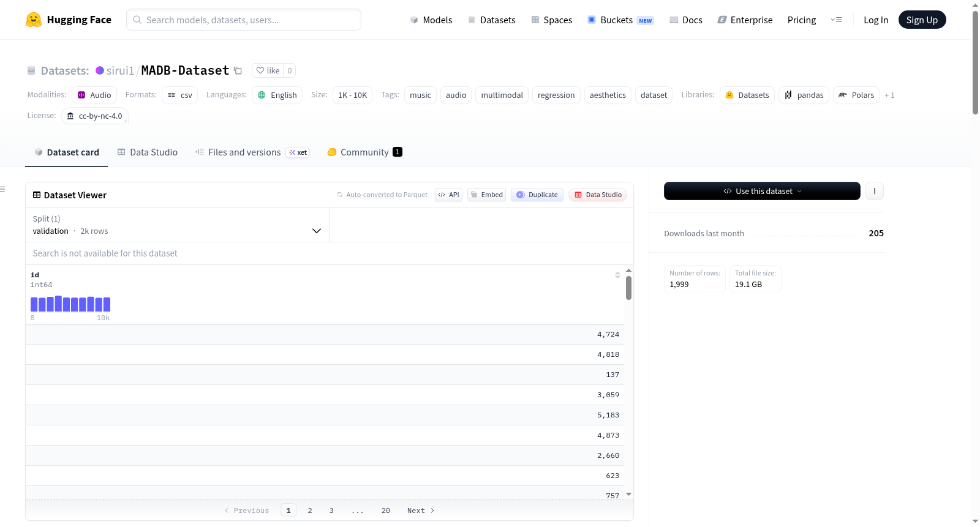
Task: Go to the Pricing page
Action: 802,20
